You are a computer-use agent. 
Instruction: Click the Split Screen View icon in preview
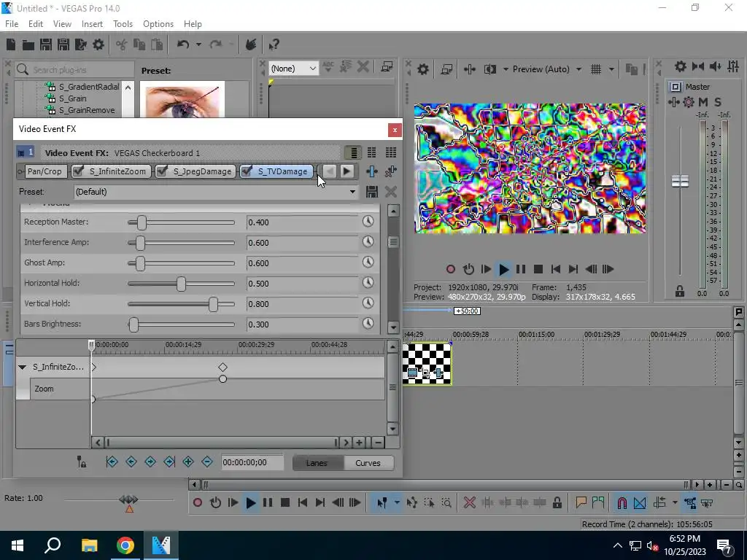[489, 69]
